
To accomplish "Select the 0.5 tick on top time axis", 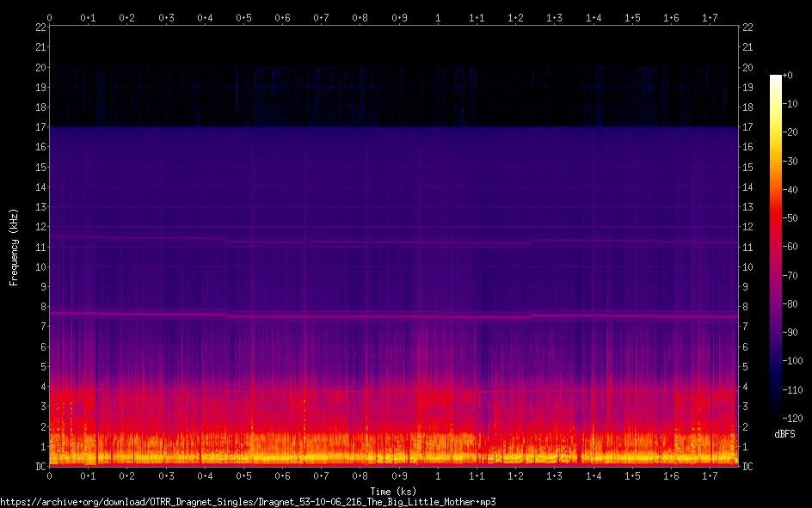I will (x=244, y=17).
